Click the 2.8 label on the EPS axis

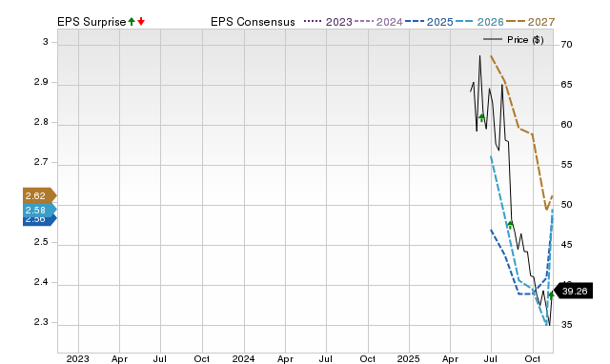pos(41,122)
